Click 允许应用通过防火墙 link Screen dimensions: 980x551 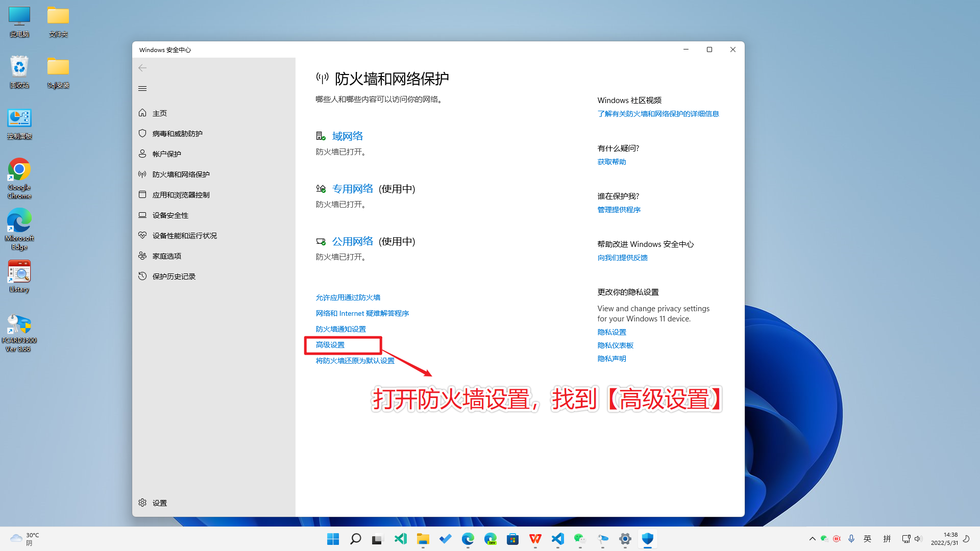click(348, 297)
